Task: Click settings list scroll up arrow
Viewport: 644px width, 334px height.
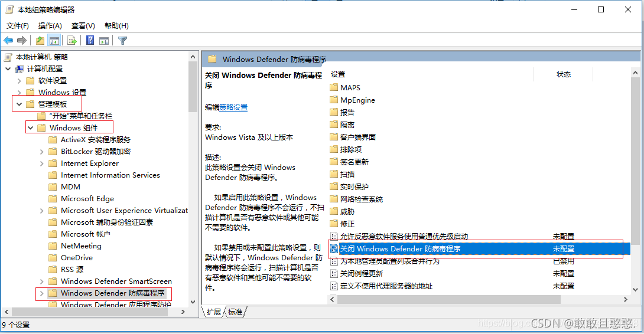Action: click(635, 73)
